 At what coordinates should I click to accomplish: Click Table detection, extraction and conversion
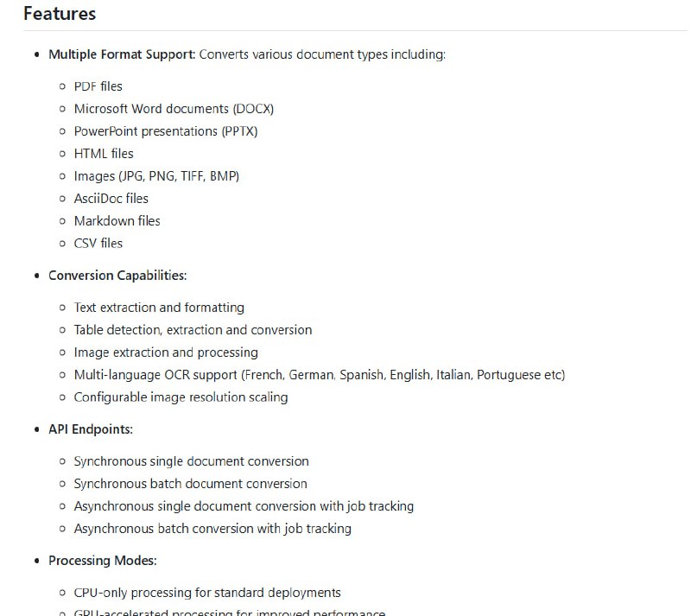click(193, 330)
